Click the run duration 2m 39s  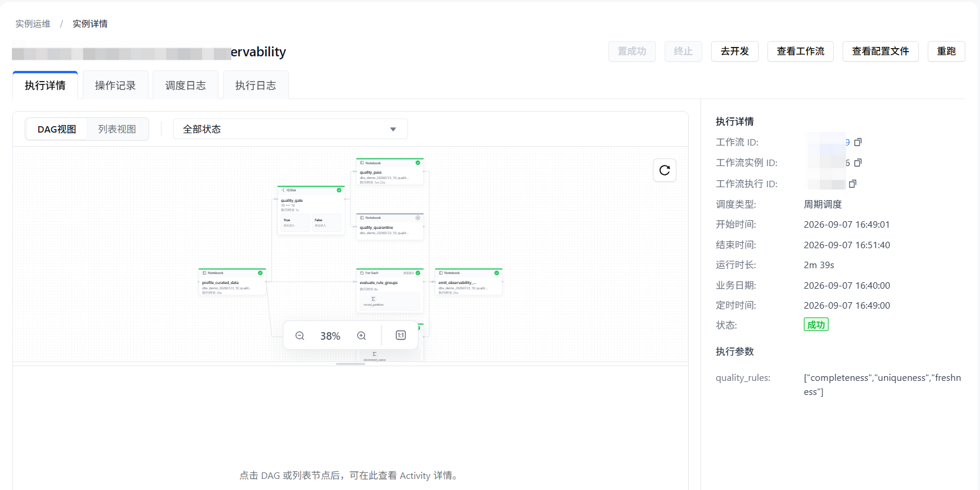tap(819, 265)
